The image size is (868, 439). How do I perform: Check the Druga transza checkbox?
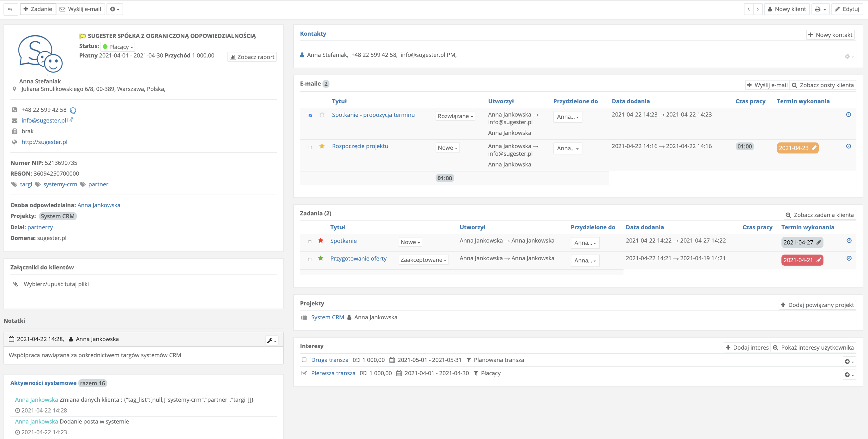click(304, 360)
